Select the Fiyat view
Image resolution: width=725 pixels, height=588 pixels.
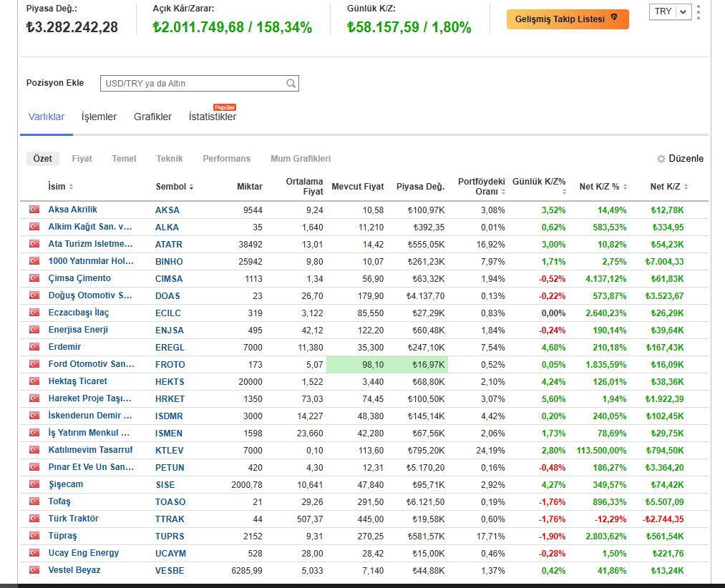pos(82,159)
